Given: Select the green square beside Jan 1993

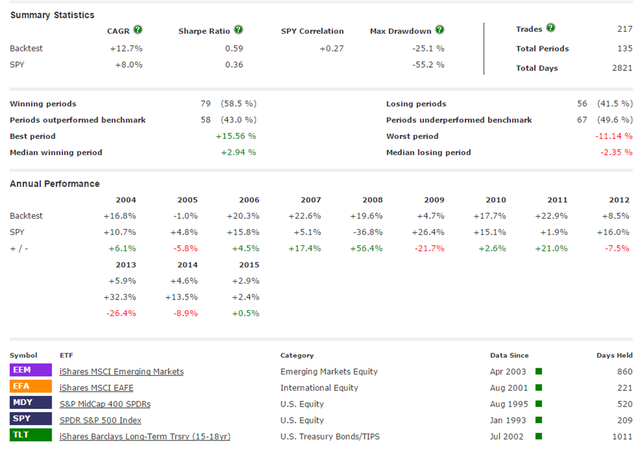Looking at the screenshot, I should click(x=539, y=419).
